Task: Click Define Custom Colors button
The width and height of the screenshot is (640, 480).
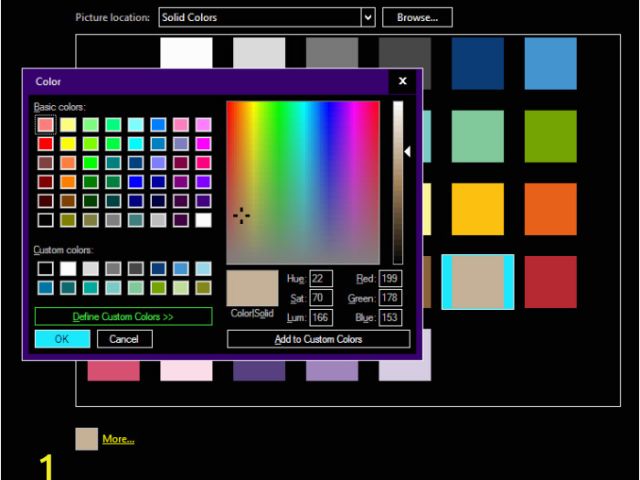Action: [123, 316]
